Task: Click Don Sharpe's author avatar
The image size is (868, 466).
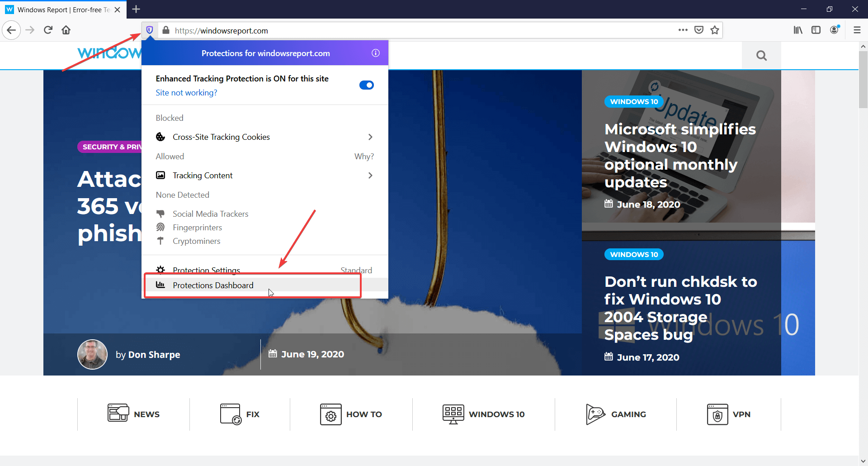Action: tap(92, 354)
